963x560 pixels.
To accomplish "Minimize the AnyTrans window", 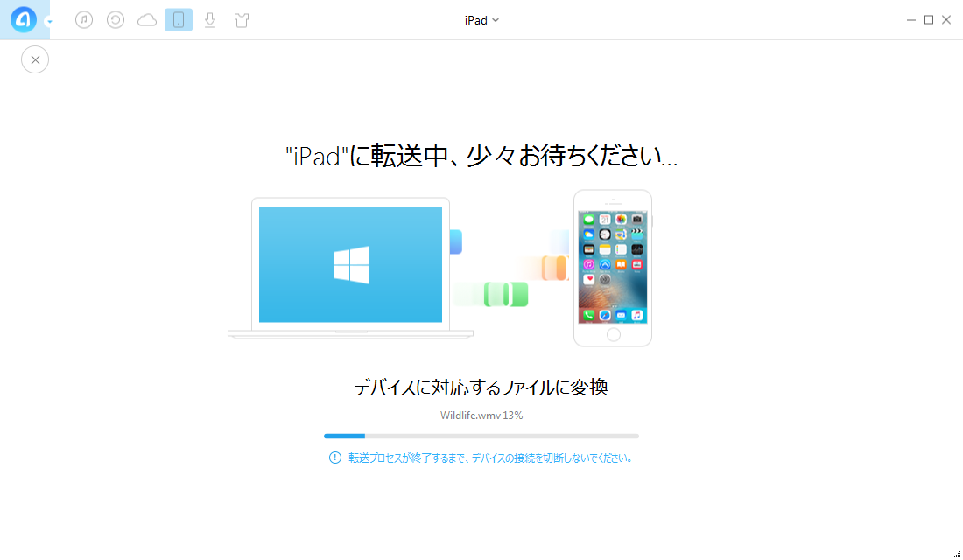I will tap(910, 20).
